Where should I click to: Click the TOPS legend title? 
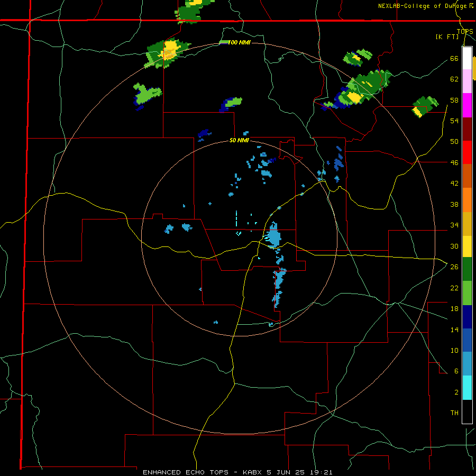coord(465,31)
